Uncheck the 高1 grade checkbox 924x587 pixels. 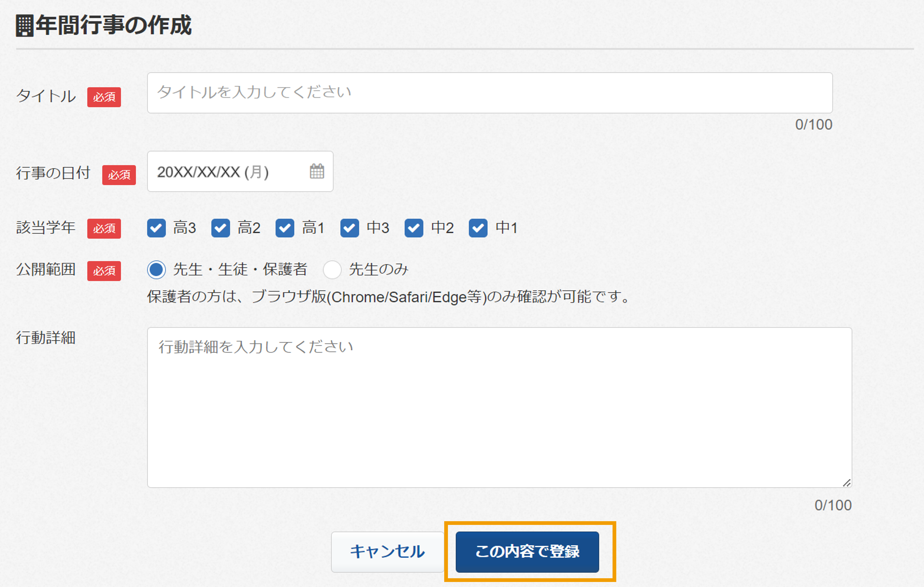coord(285,228)
